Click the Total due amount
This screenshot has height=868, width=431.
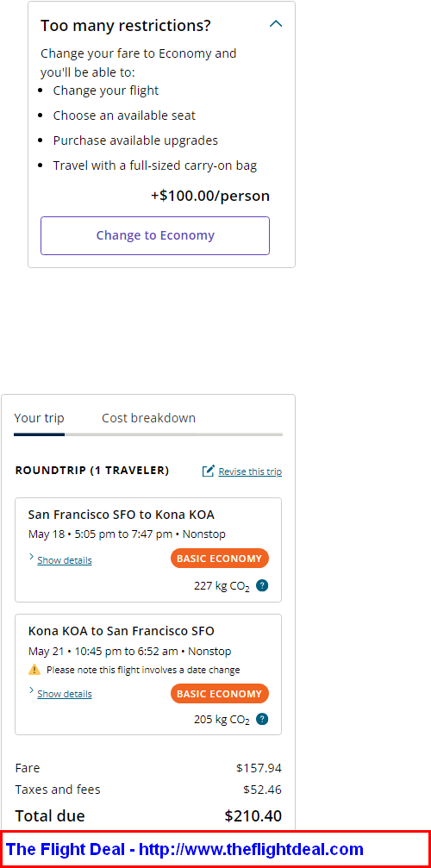253,816
